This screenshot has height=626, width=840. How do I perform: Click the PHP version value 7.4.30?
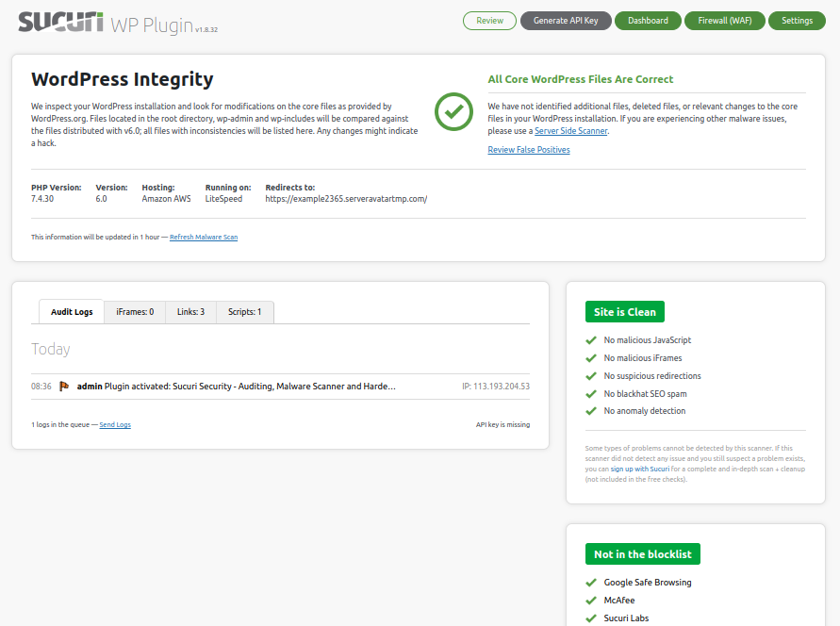point(42,199)
